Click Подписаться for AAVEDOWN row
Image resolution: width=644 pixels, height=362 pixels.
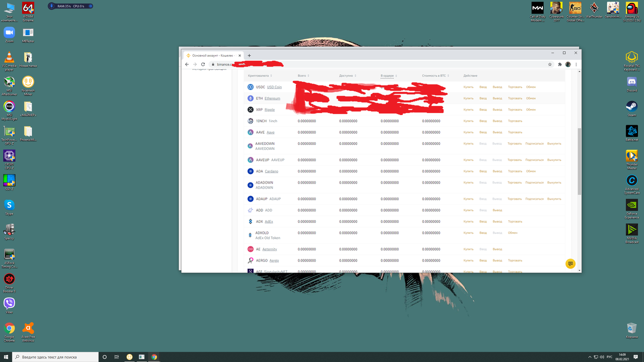tap(534, 144)
